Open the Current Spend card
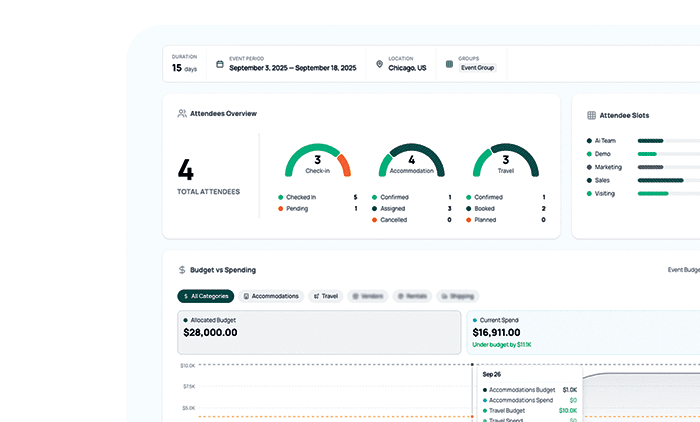700x422 pixels. click(583, 333)
